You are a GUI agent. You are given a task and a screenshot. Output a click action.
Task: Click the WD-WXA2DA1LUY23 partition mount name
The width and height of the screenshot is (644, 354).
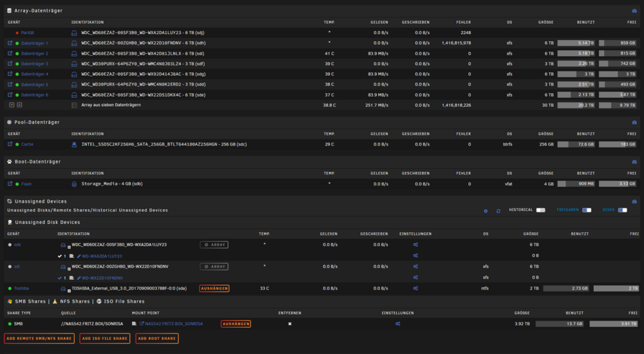pyautogui.click(x=102, y=256)
